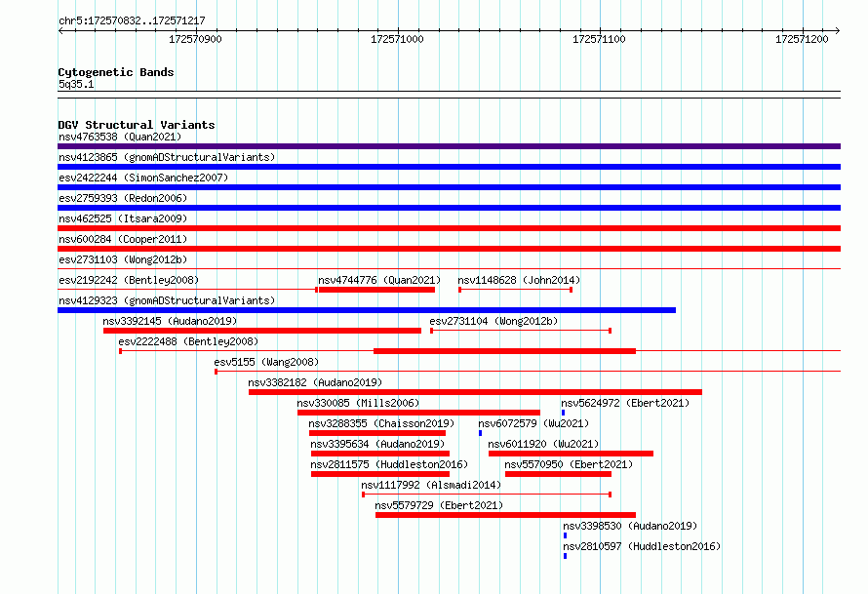Open the nsv3382182 (Audano2019) red bar

point(476,392)
